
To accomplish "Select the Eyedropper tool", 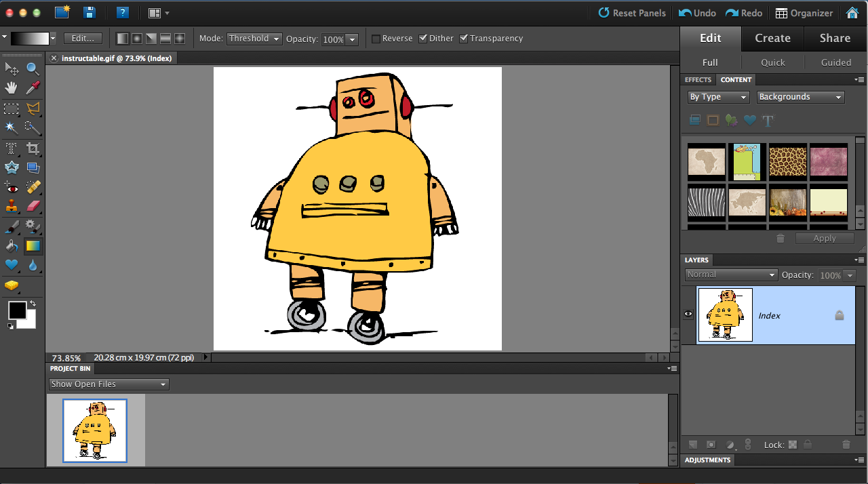I will (x=33, y=88).
